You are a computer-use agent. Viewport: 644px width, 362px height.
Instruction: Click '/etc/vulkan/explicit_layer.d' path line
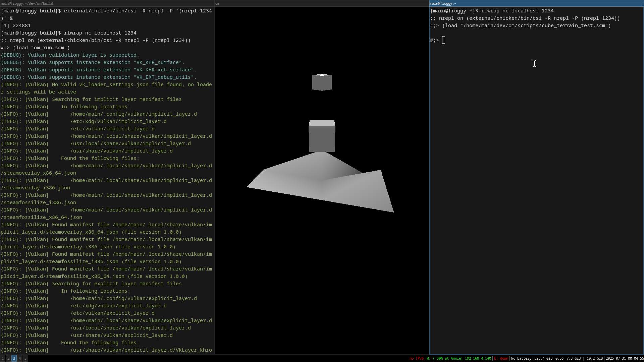tap(77, 313)
